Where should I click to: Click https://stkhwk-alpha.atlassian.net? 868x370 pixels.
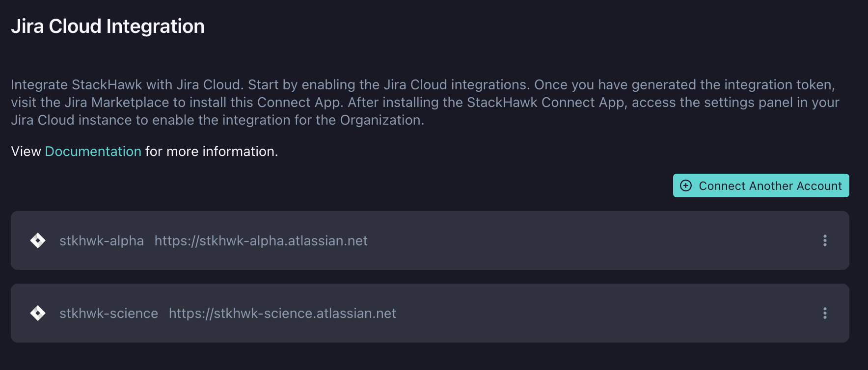click(261, 240)
